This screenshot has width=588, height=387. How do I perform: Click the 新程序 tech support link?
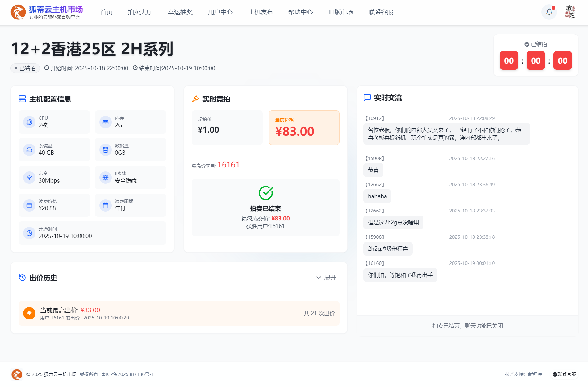535,374
